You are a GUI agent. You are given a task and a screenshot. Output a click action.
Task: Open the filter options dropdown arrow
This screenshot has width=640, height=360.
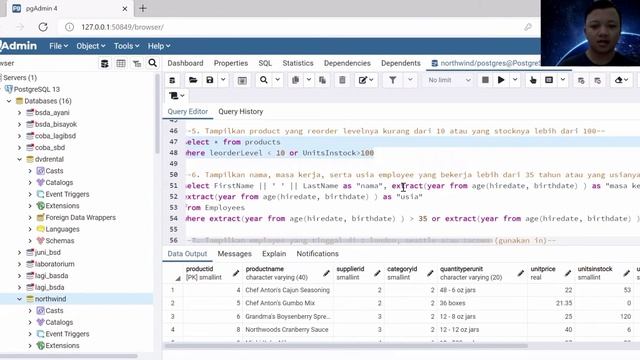410,80
